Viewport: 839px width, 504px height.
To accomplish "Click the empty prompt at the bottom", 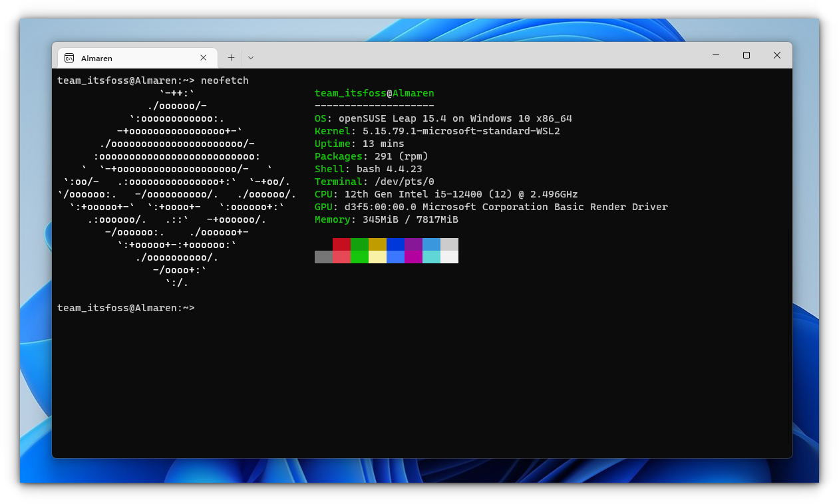I will pyautogui.click(x=126, y=308).
